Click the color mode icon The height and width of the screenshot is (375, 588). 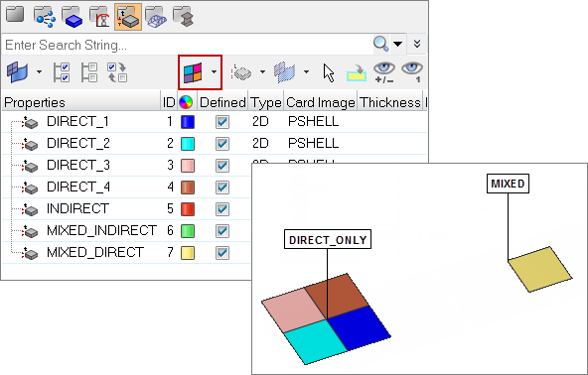pyautogui.click(x=193, y=72)
